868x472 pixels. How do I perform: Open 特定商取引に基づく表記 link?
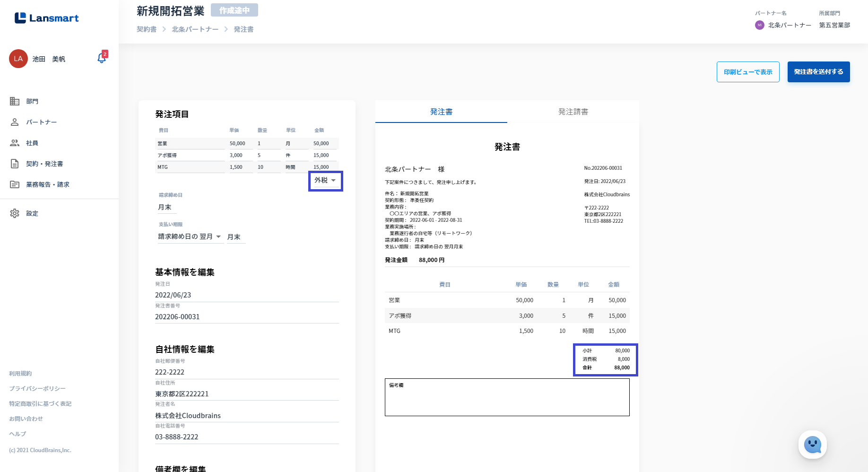(40, 404)
